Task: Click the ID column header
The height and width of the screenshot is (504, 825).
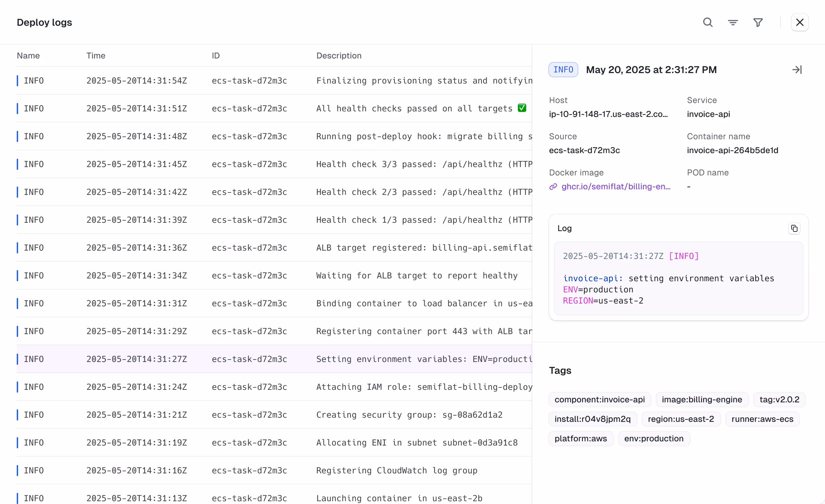Action: [216, 56]
